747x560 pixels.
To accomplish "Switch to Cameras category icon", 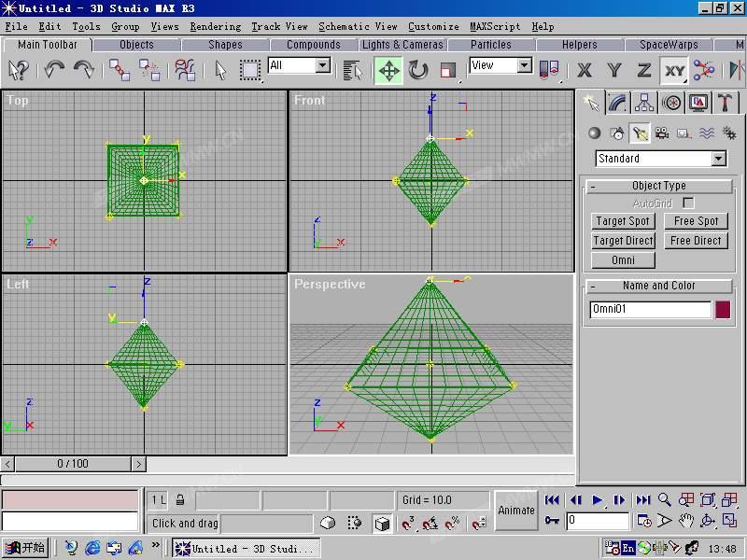I will 661,133.
